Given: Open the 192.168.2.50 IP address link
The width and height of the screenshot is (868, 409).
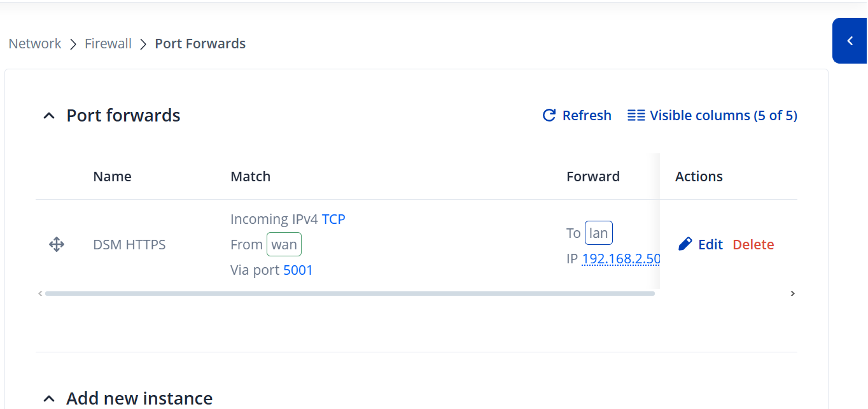Looking at the screenshot, I should click(620, 260).
